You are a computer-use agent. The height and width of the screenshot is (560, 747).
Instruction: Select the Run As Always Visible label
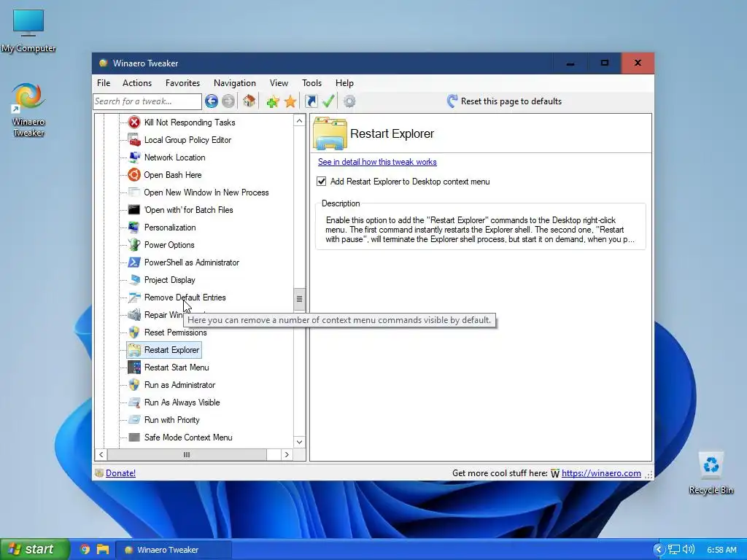pyautogui.click(x=182, y=402)
